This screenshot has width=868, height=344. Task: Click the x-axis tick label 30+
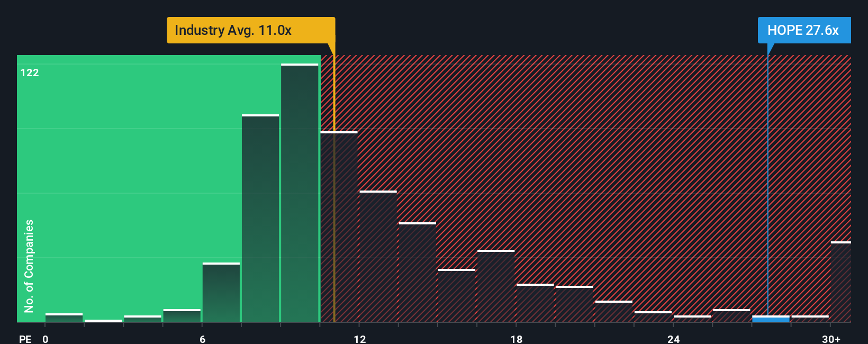click(x=831, y=339)
